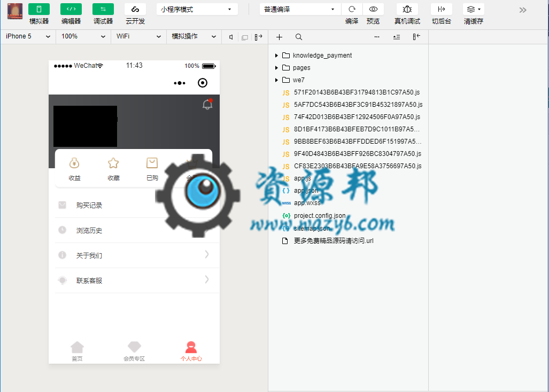
Task: Switch to the 个人中心 personal center tab
Action: coord(191,351)
